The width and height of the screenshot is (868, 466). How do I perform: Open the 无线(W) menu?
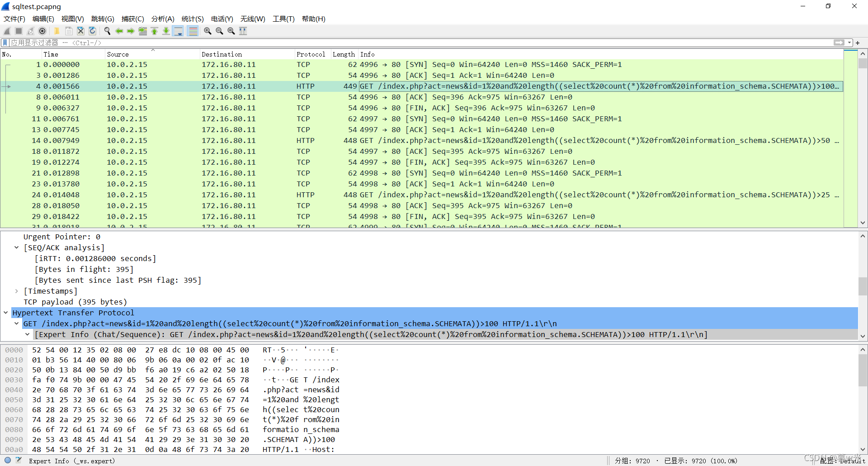pyautogui.click(x=253, y=19)
